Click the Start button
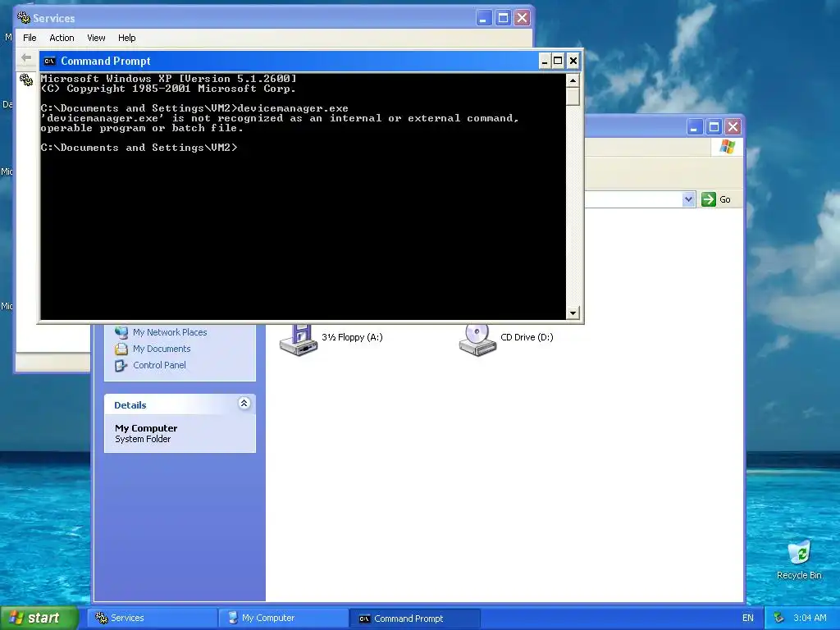This screenshot has width=840, height=630. 39,618
